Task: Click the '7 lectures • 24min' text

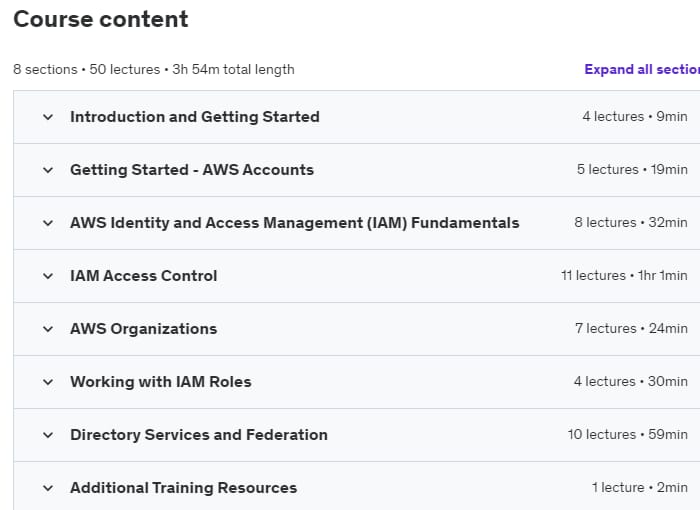Action: tap(631, 329)
